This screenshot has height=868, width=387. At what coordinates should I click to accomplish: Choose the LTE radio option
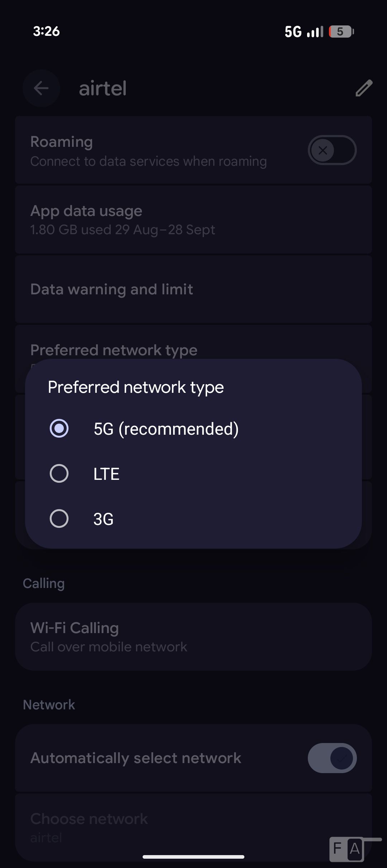click(59, 473)
